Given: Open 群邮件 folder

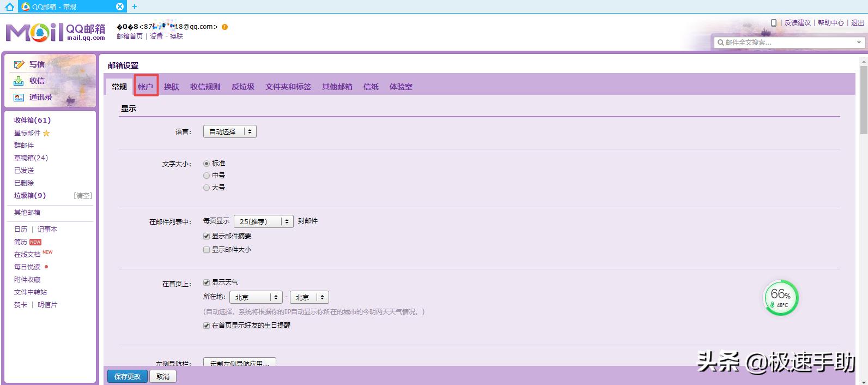Looking at the screenshot, I should (24, 146).
